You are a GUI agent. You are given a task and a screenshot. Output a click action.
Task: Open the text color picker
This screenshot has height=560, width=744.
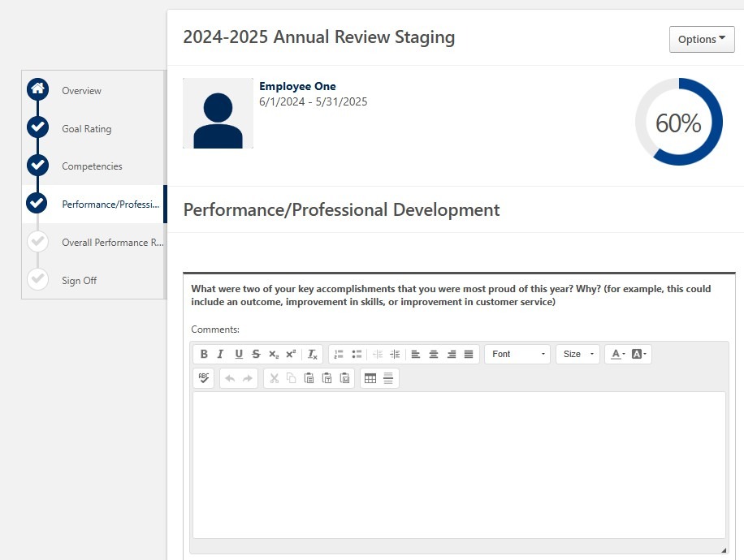point(618,354)
